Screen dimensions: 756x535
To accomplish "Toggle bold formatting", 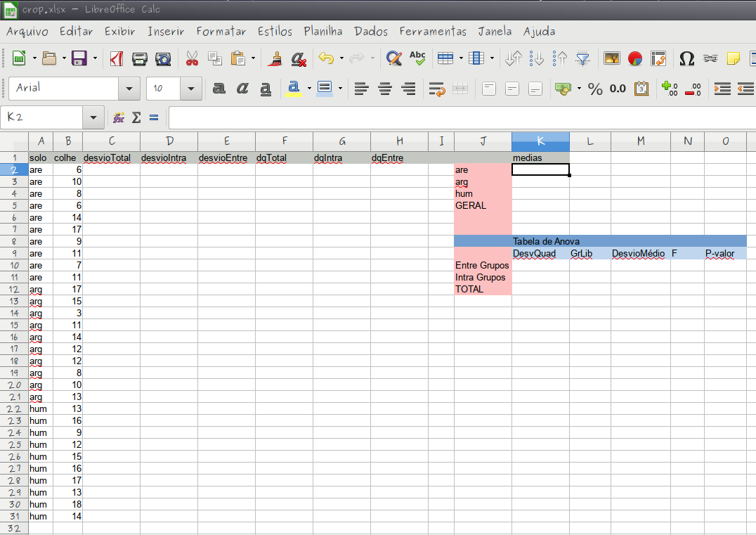I will (x=219, y=89).
